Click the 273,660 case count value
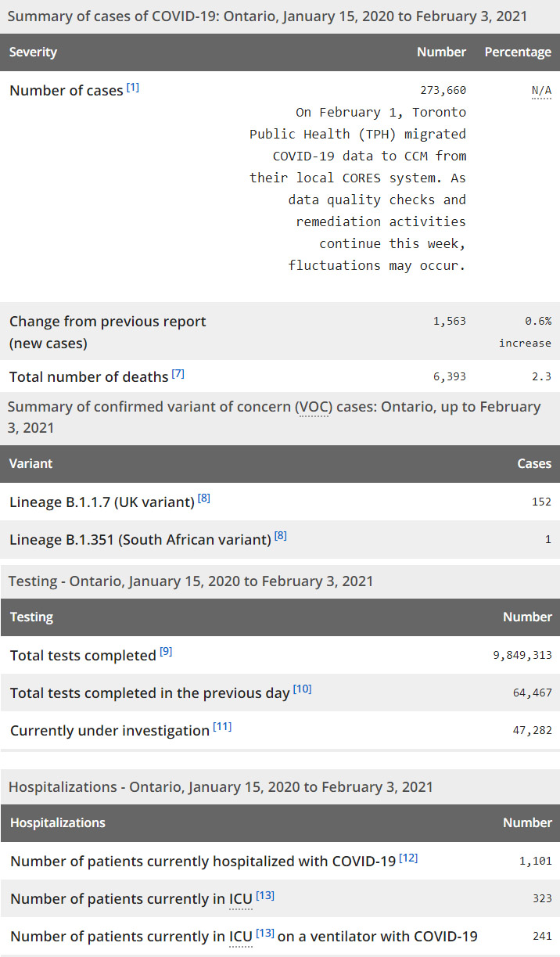The width and height of the screenshot is (560, 957). click(443, 91)
